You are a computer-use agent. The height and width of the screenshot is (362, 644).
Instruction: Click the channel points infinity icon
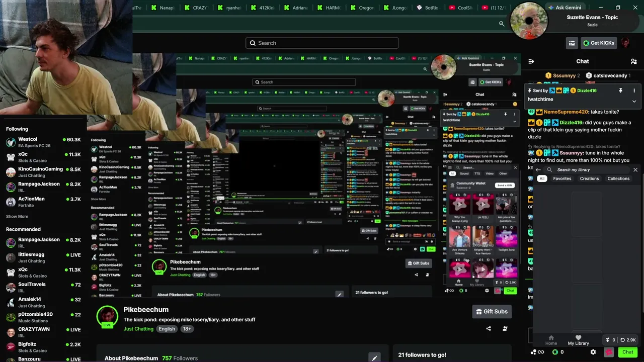537,352
